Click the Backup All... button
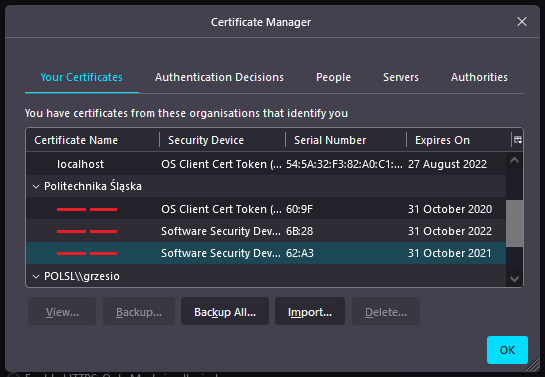 tap(225, 311)
